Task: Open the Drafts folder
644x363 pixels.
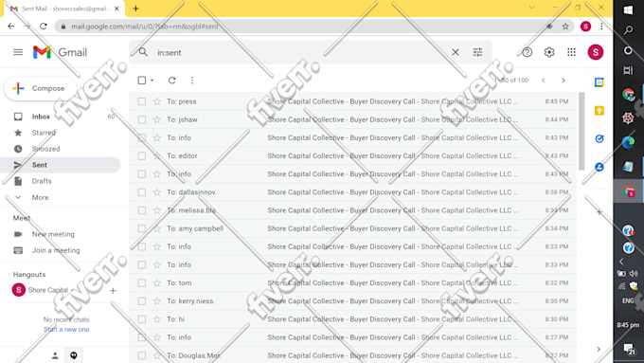Action: [61, 181]
